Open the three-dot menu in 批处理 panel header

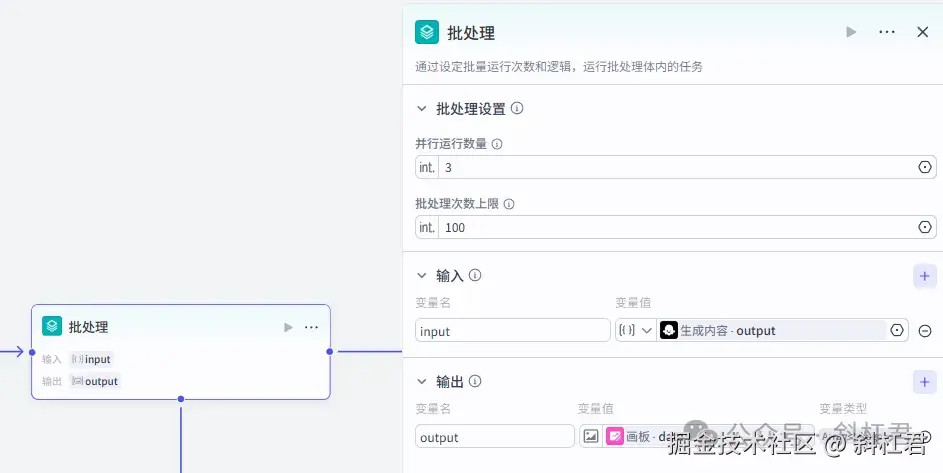pyautogui.click(x=886, y=32)
